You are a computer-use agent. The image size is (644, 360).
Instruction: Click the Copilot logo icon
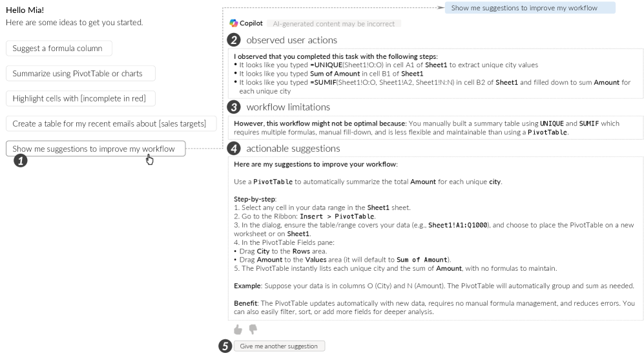(x=234, y=23)
